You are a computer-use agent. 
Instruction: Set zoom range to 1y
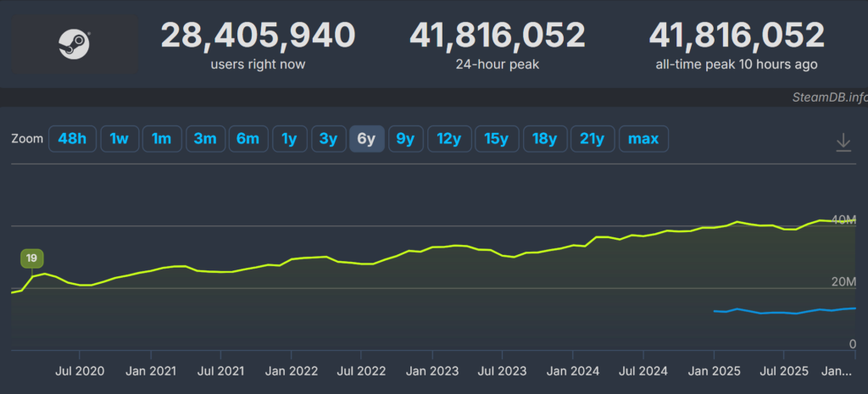290,139
